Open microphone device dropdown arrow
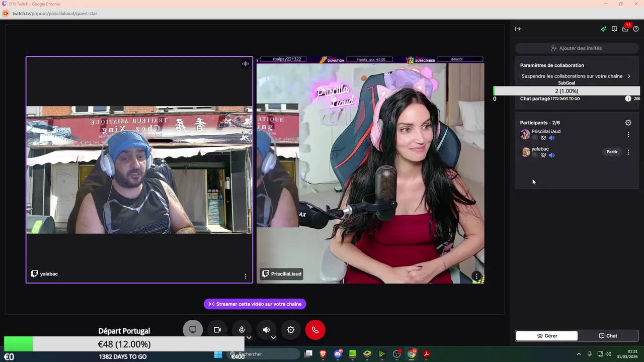The height and width of the screenshot is (362, 644). 249,337
